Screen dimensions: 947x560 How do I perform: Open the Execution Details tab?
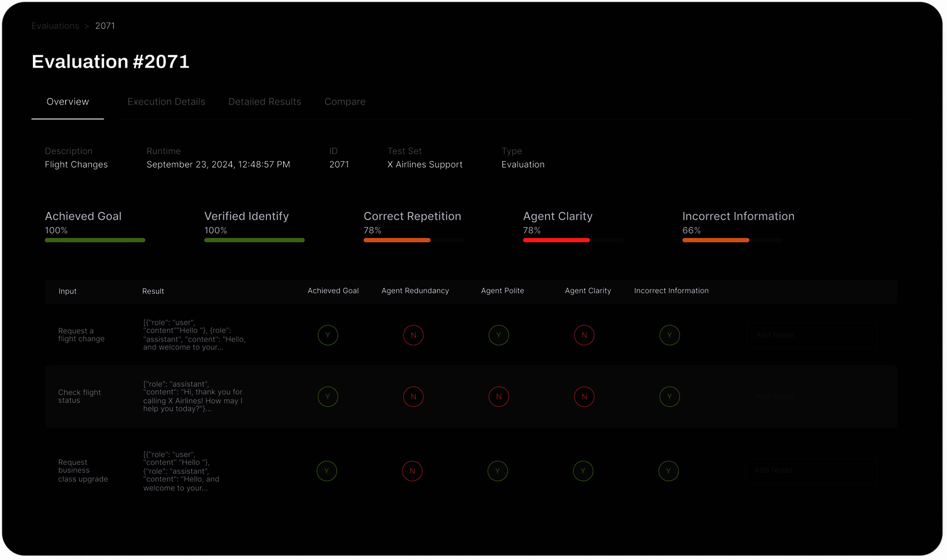coord(166,102)
